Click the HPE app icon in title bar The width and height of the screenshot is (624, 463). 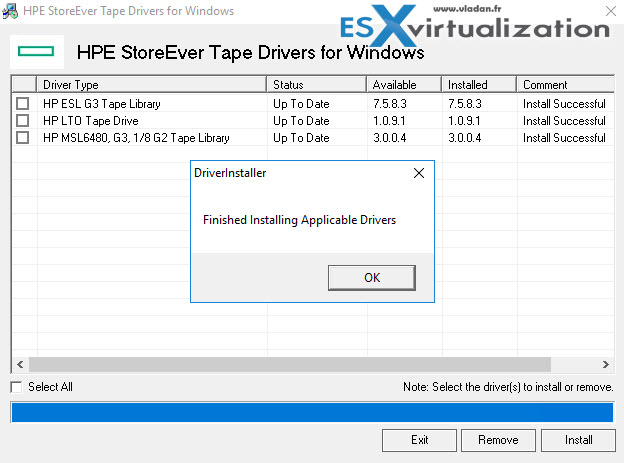pyautogui.click(x=10, y=11)
